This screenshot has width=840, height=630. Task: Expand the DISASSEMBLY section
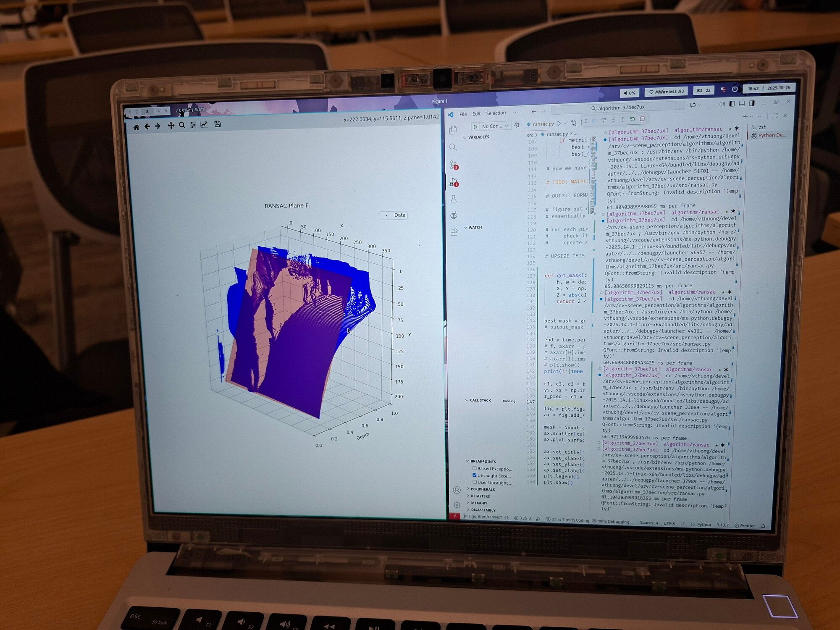tap(481, 510)
